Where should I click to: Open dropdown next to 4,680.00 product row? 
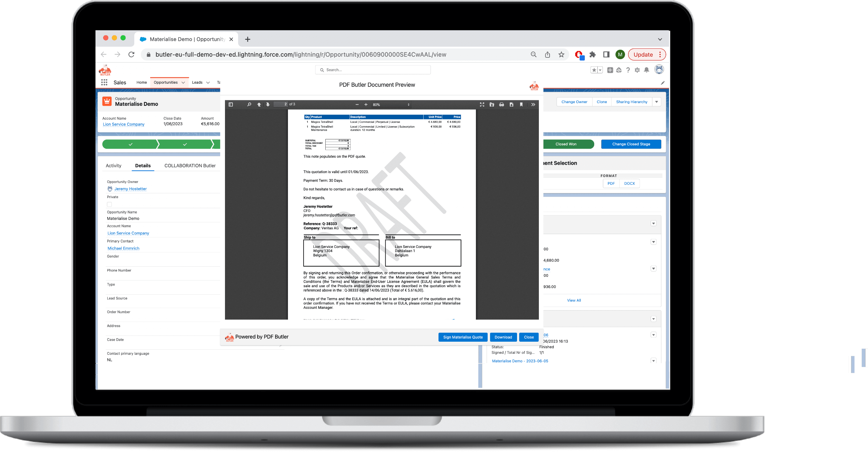click(x=653, y=242)
